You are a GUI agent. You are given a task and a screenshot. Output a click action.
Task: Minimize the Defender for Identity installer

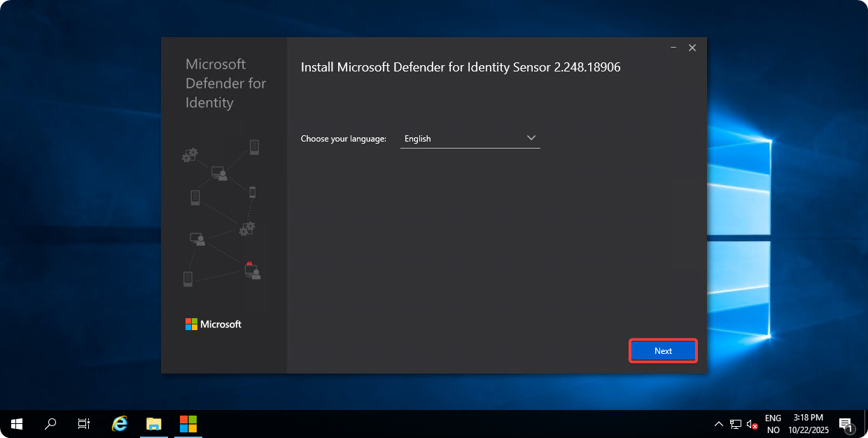coord(673,48)
